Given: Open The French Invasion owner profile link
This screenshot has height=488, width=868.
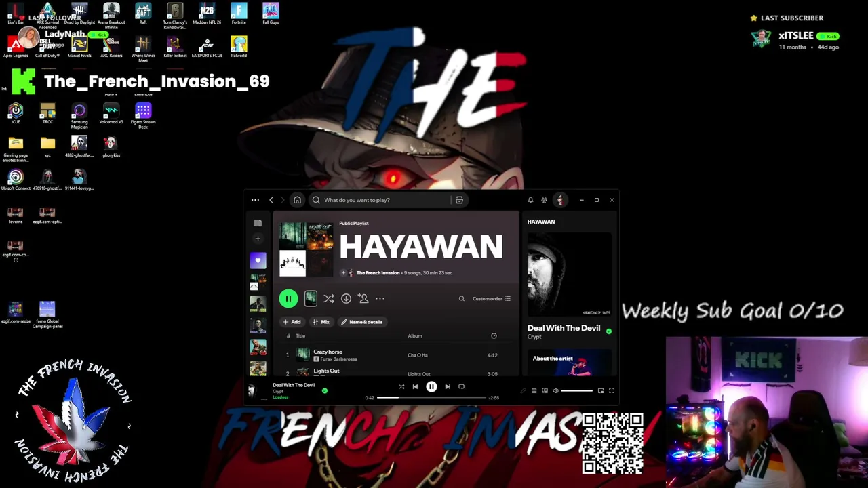Looking at the screenshot, I should [x=378, y=273].
